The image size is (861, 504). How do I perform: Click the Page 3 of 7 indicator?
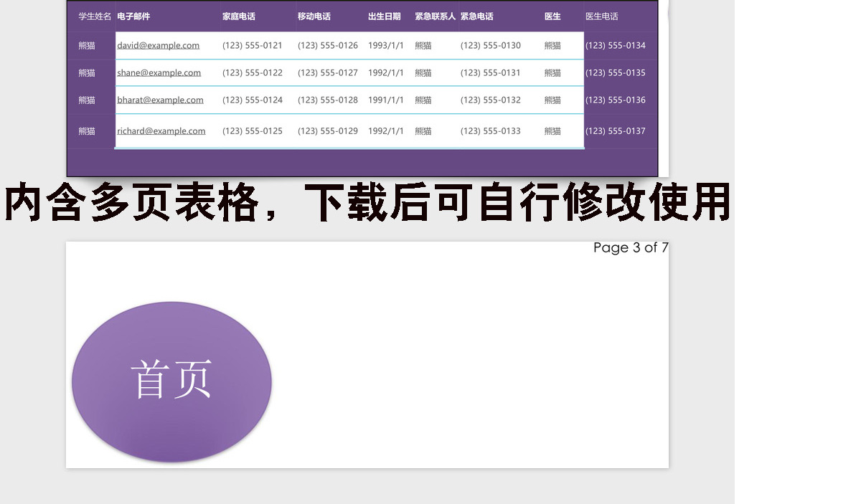[x=631, y=248]
